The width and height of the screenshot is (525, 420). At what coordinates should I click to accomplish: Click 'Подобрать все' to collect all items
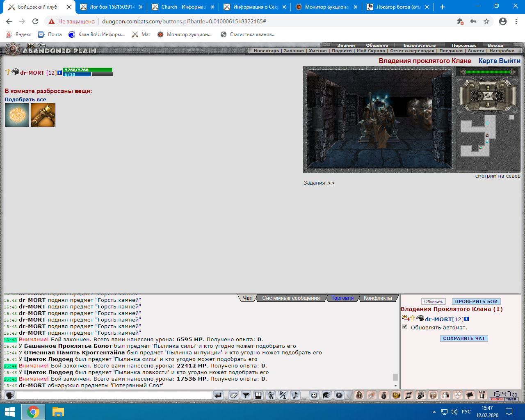(25, 99)
